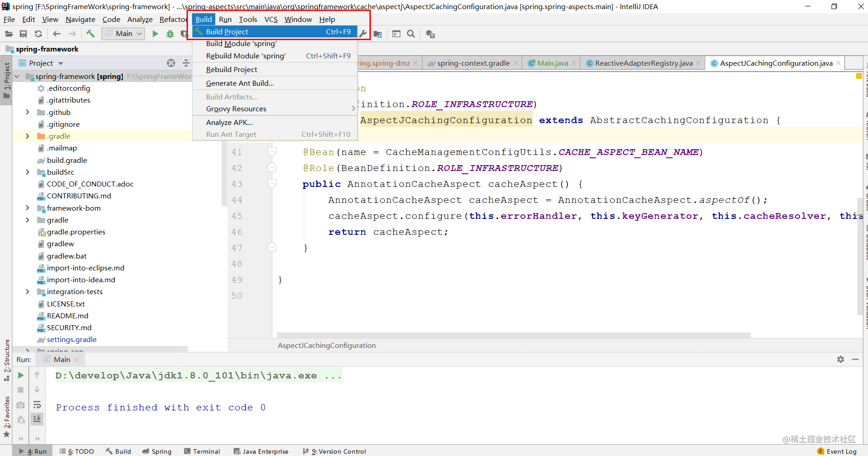Search everywhere with magnifier icon
Image resolution: width=868 pixels, height=456 pixels.
411,34
